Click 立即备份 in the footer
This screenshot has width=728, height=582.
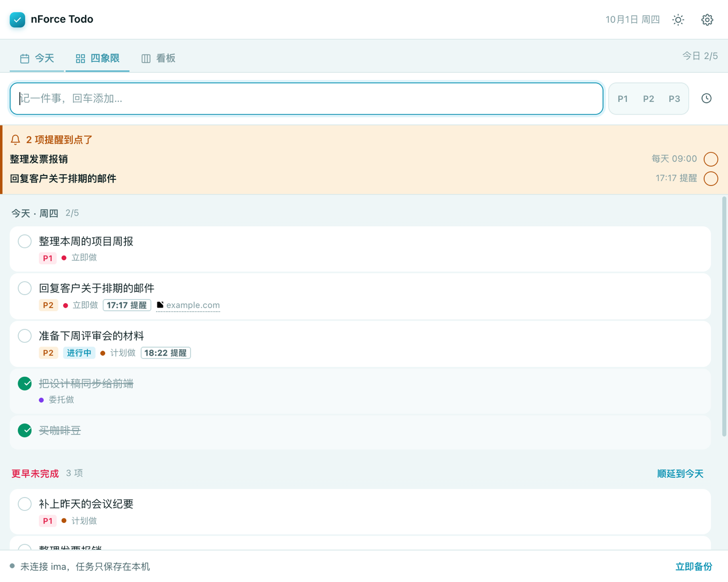pyautogui.click(x=694, y=566)
